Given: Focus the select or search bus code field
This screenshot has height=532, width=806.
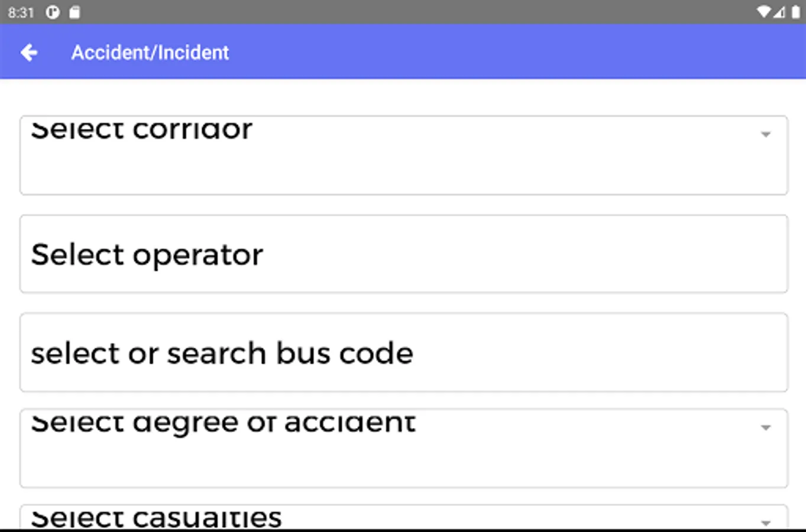Looking at the screenshot, I should 403,353.
